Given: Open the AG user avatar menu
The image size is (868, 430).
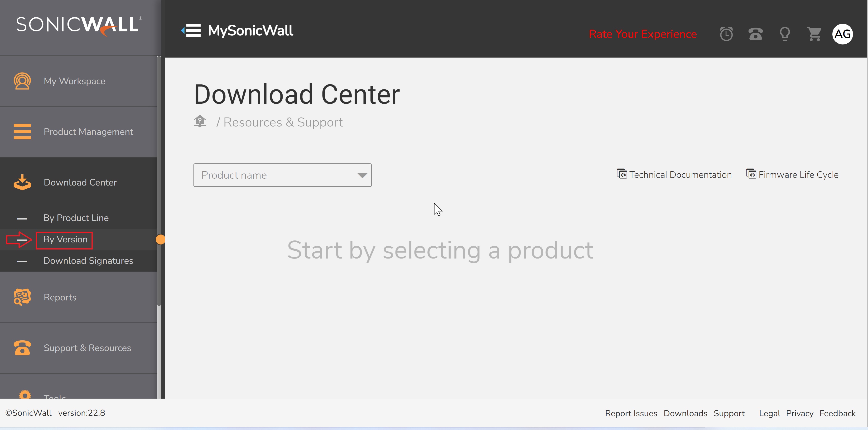Looking at the screenshot, I should click(842, 34).
